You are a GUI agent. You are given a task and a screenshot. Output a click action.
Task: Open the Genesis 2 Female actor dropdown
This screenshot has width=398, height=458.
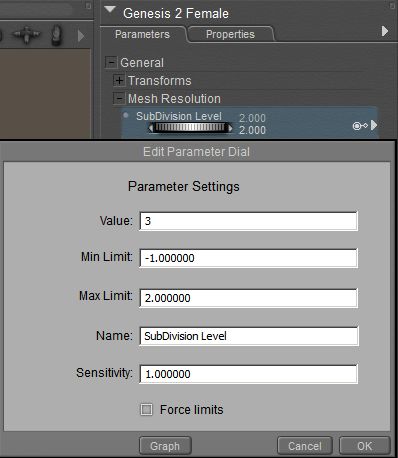(109, 9)
